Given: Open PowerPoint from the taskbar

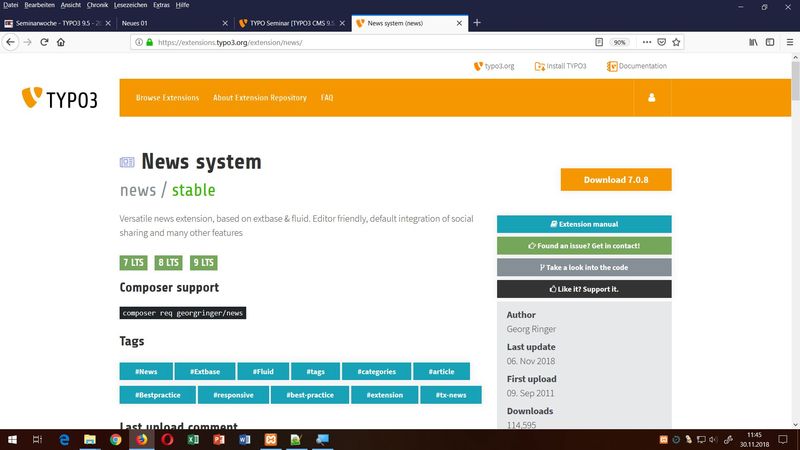Looking at the screenshot, I should point(219,439).
